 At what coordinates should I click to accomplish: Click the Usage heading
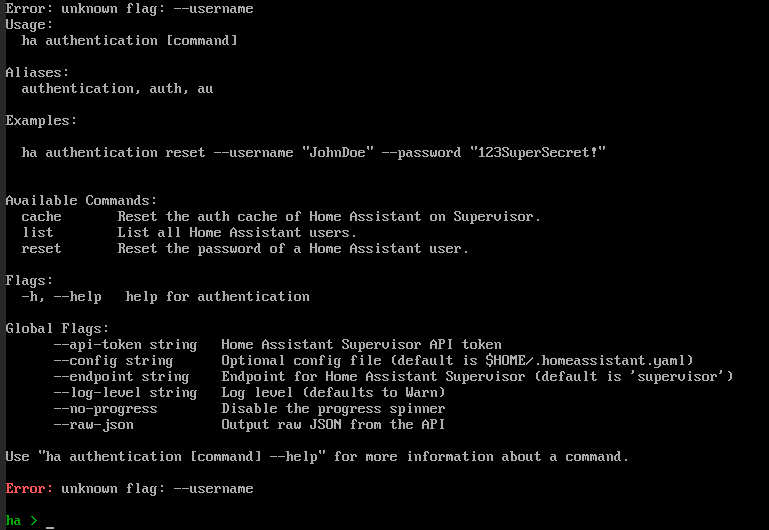[29, 25]
